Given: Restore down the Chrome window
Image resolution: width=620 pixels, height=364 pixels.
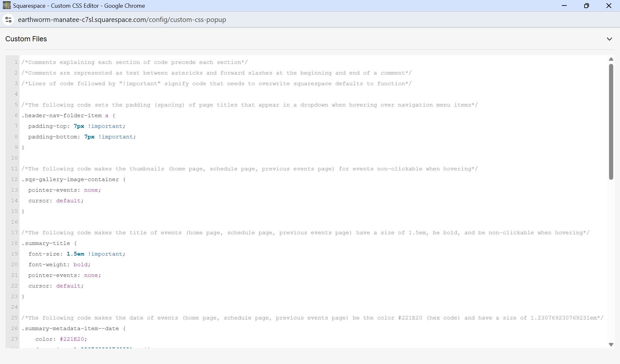Looking at the screenshot, I should point(586,5).
